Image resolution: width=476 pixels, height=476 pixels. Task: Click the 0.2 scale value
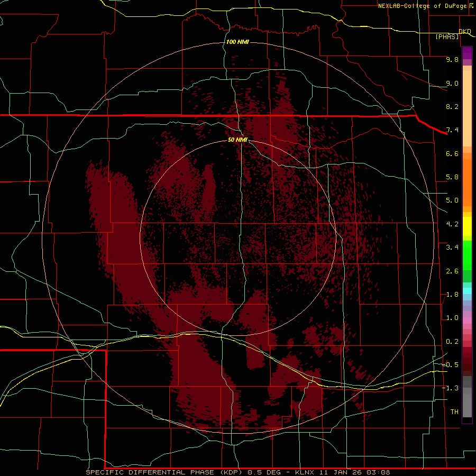(x=452, y=342)
